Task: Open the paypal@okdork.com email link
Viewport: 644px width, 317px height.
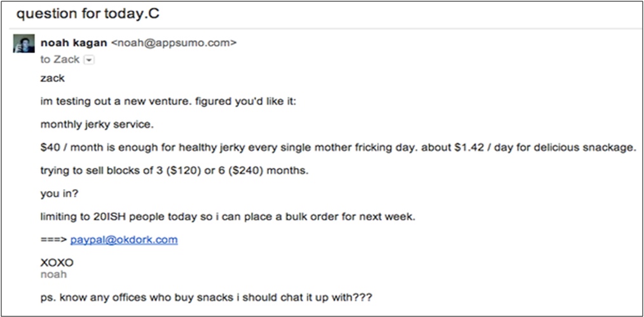Action: pos(124,239)
